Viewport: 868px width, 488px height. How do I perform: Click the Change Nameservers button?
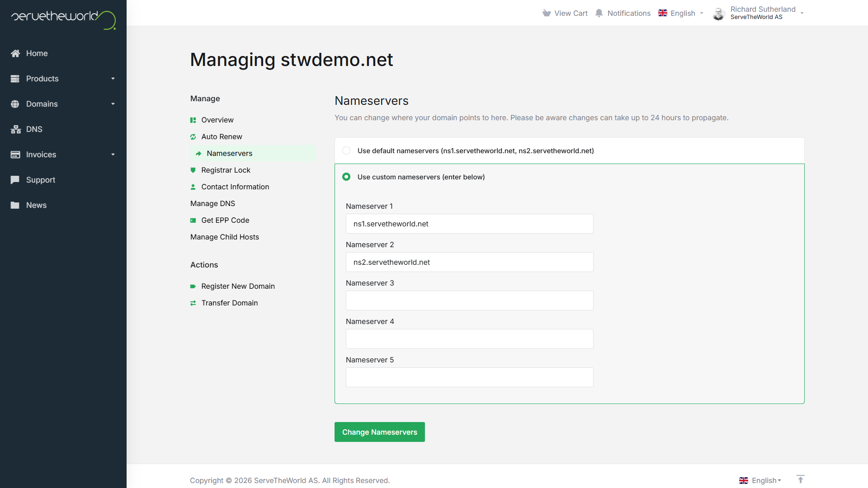point(380,432)
